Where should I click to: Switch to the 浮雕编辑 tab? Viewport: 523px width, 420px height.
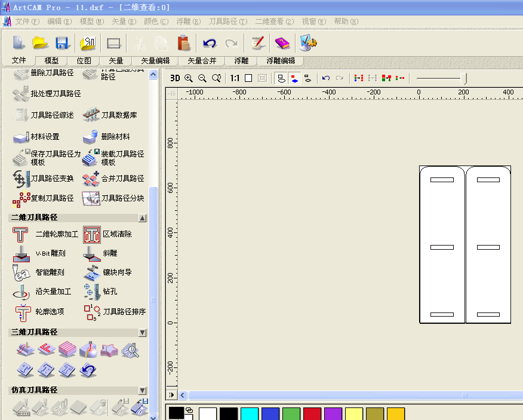(x=281, y=61)
